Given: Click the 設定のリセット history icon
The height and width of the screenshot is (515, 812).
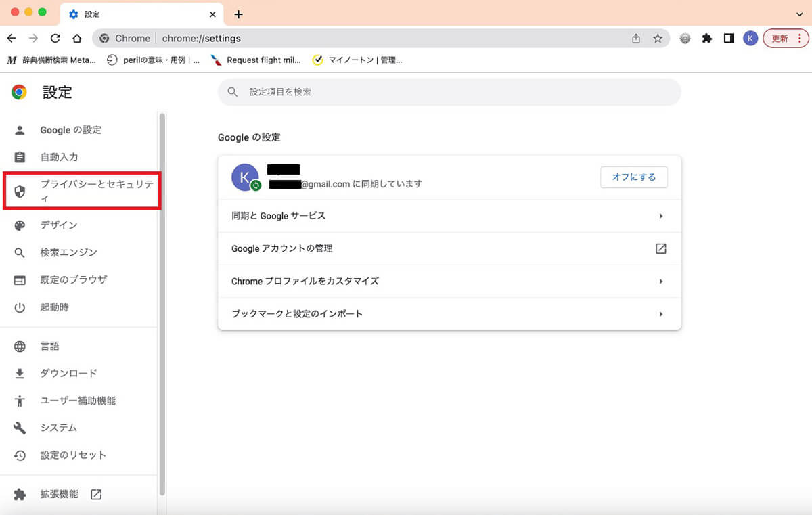Looking at the screenshot, I should tap(20, 455).
